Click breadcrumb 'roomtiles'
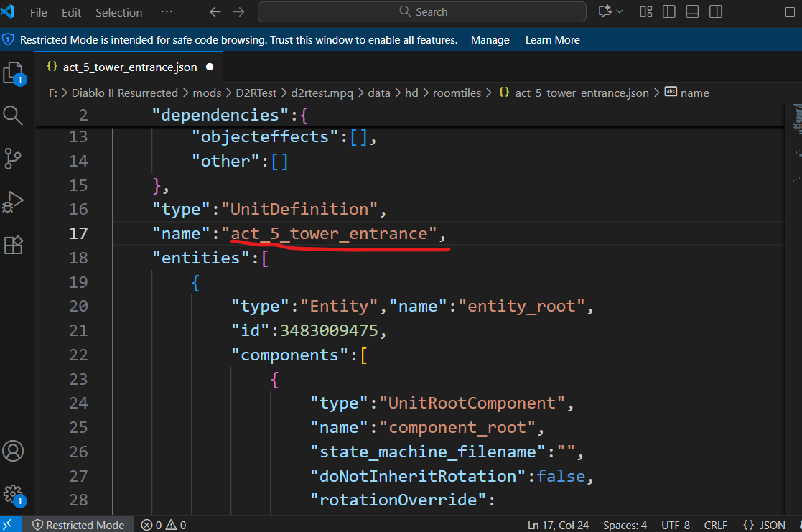This screenshot has height=532, width=802. [x=457, y=93]
